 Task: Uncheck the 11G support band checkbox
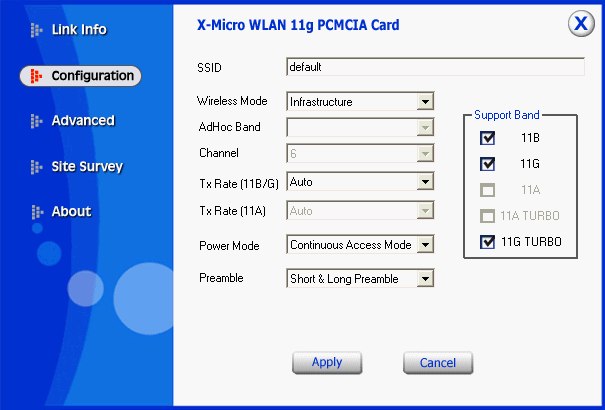point(487,164)
